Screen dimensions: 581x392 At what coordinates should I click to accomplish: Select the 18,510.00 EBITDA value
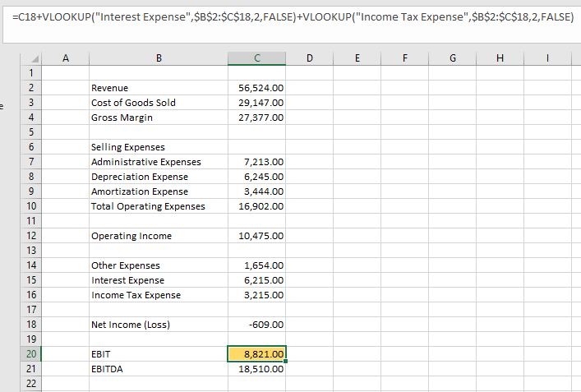pyautogui.click(x=256, y=369)
